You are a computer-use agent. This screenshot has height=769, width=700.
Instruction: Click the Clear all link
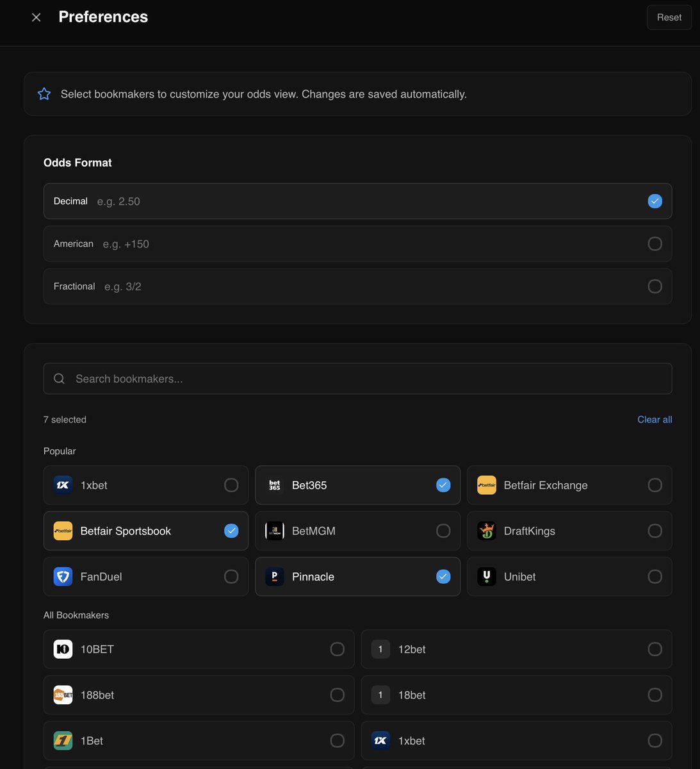coord(655,420)
